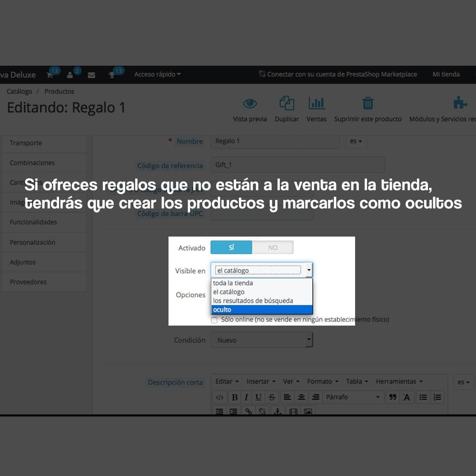The image size is (476, 476).
Task: Tick the Sólo online checkbox
Action: [x=214, y=320]
